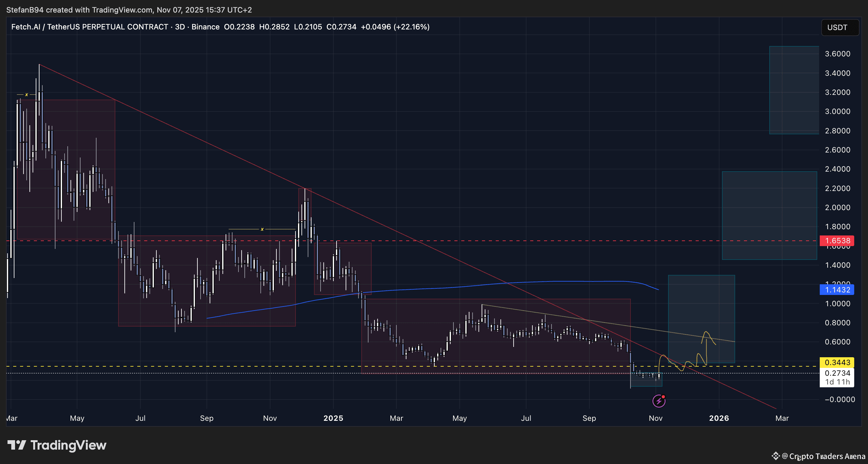Click the current price 0.2734 axis label

837,373
